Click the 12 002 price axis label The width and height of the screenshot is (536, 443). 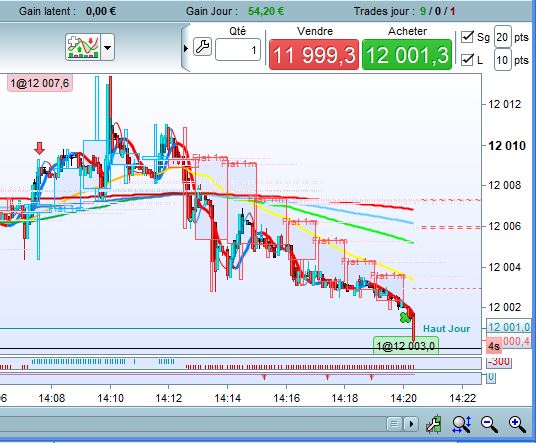[505, 307]
